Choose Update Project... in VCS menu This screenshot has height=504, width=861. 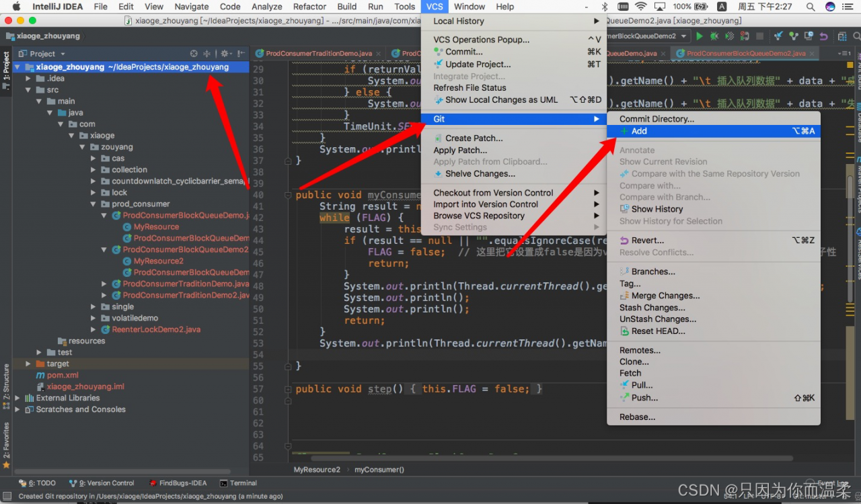(514, 65)
